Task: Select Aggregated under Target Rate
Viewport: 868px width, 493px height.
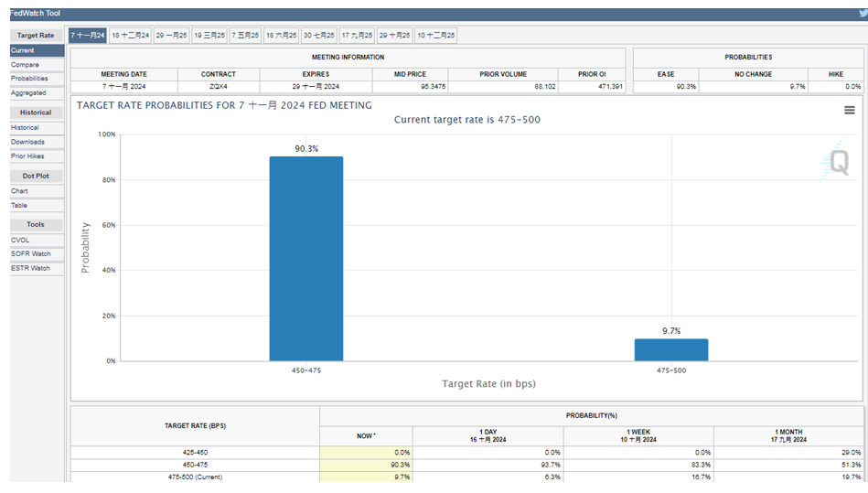Action: coord(28,92)
